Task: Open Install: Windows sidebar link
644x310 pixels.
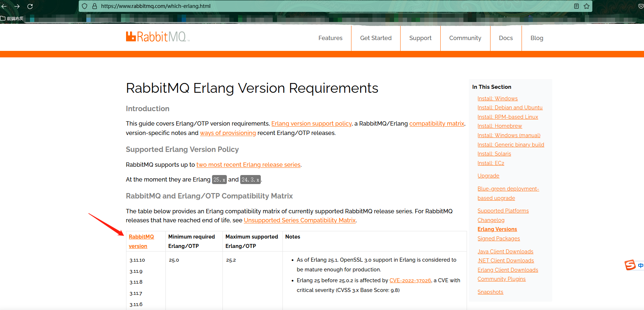Action: point(497,99)
